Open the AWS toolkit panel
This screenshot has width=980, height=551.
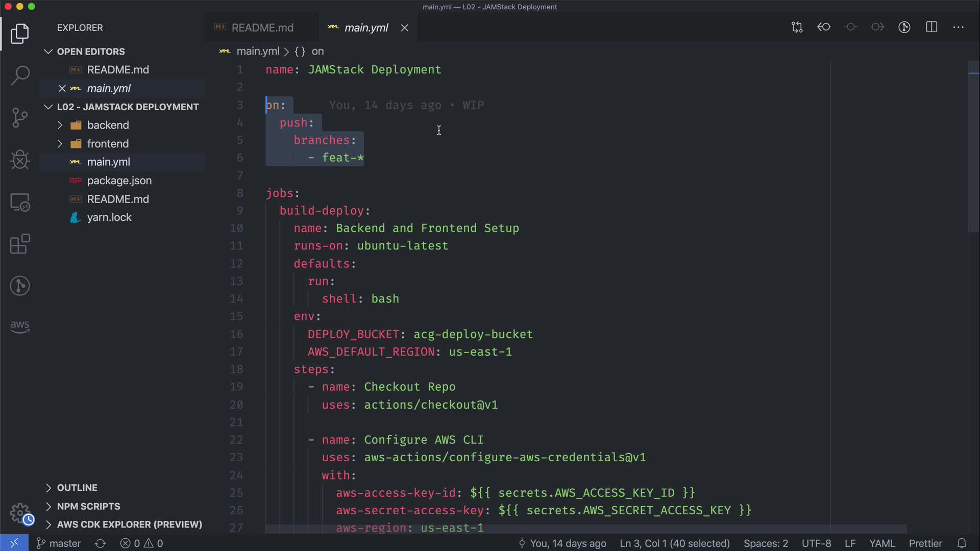coord(20,327)
